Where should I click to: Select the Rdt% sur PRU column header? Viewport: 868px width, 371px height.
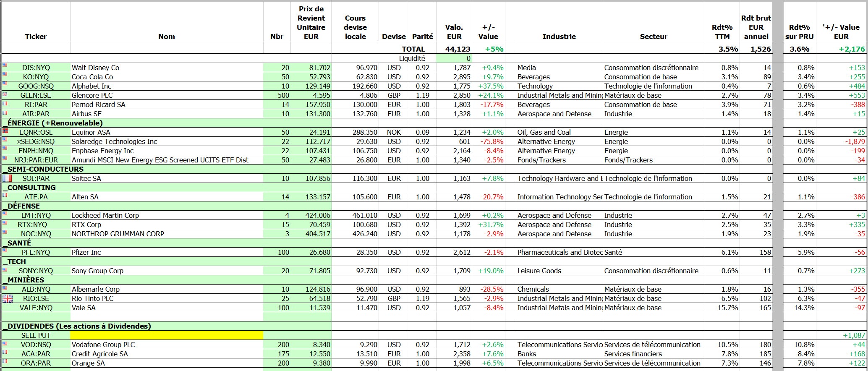coord(800,32)
